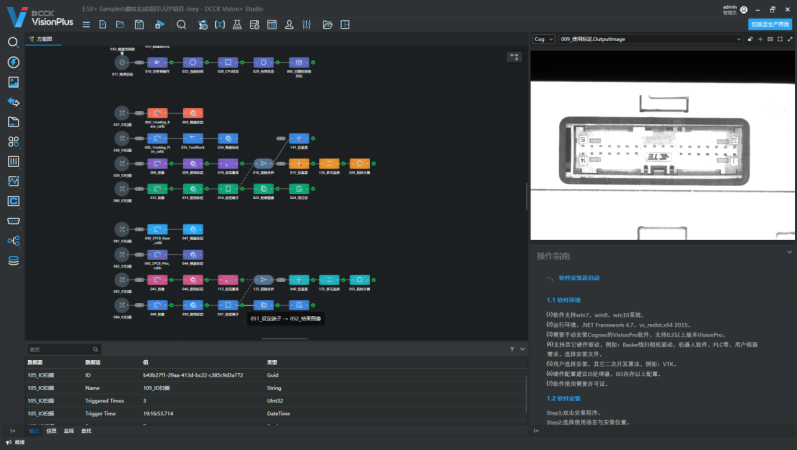Image resolution: width=797 pixels, height=450 pixels.
Task: Click the blue switch-to-production-interface button
Action: [x=768, y=25]
